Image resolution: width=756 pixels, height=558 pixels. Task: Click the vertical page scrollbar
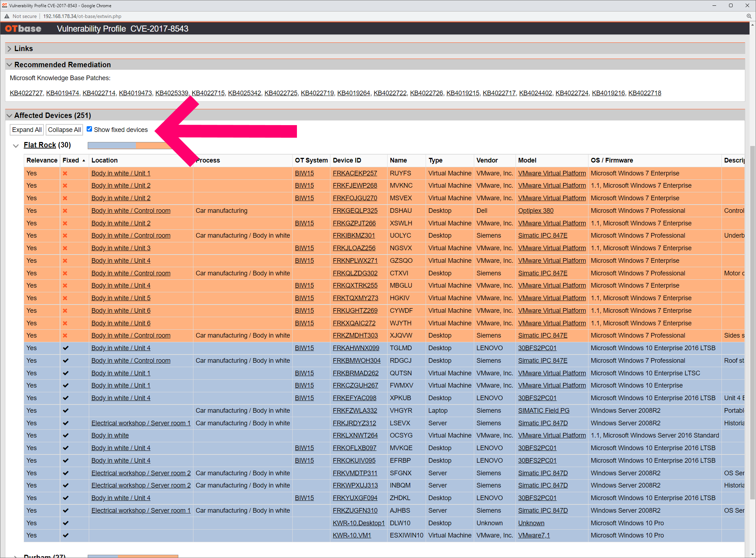752,322
